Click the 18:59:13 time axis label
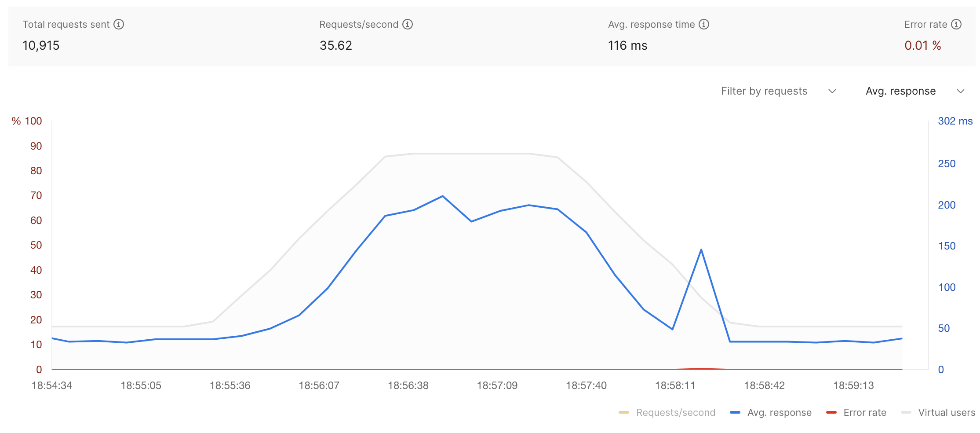This screenshot has height=433, width=980. click(853, 385)
